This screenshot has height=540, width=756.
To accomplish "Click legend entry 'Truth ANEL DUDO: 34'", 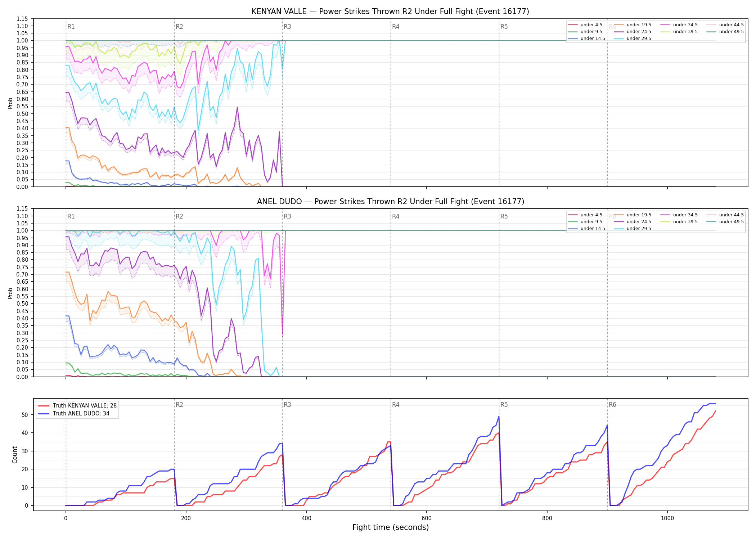I will pos(74,414).
